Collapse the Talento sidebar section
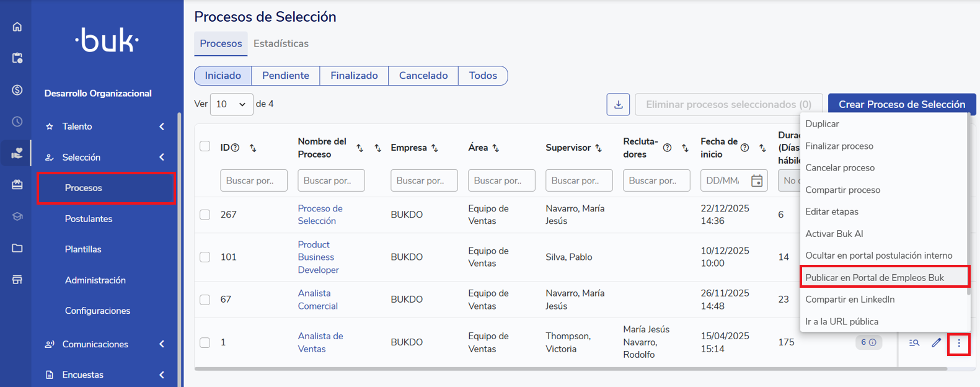 [162, 127]
